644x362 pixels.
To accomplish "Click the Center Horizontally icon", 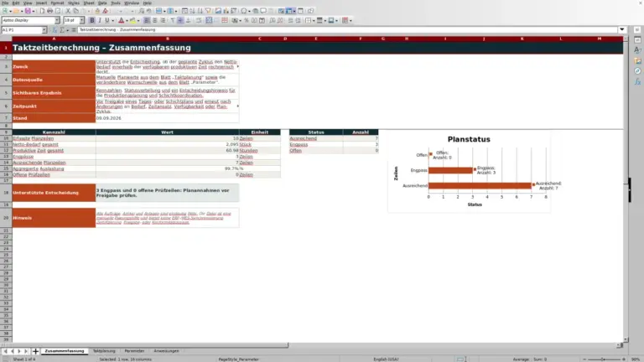I will 155,20.
